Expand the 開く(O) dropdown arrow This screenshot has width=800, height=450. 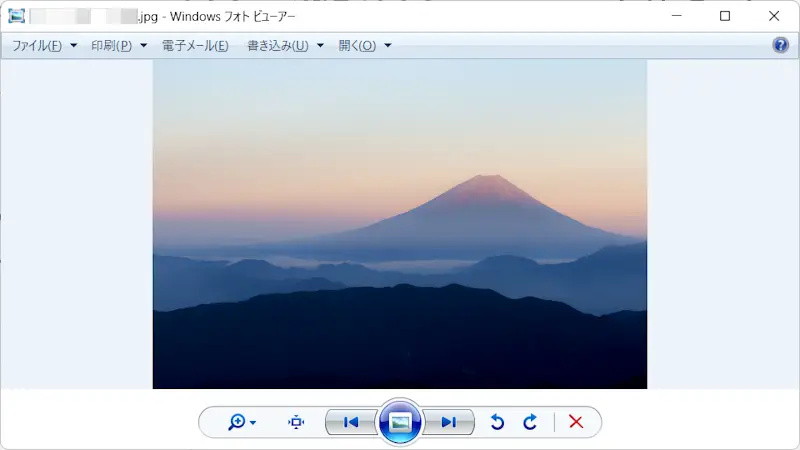click(388, 45)
